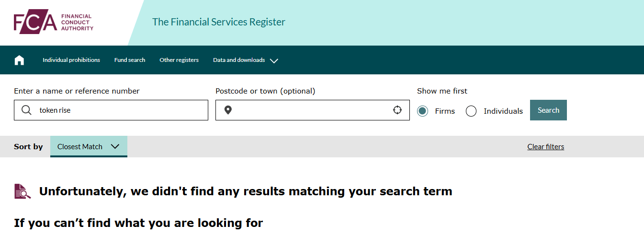Select the Firms radio button
The height and width of the screenshot is (237, 644).
tap(422, 111)
